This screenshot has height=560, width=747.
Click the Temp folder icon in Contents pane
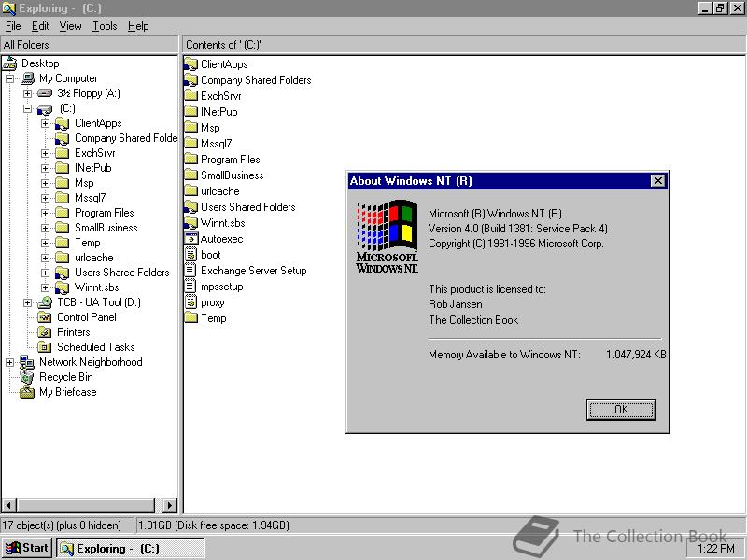pyautogui.click(x=191, y=318)
